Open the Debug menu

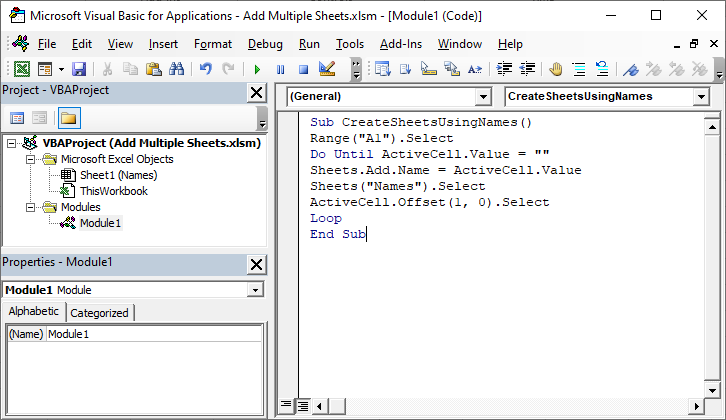pos(265,44)
